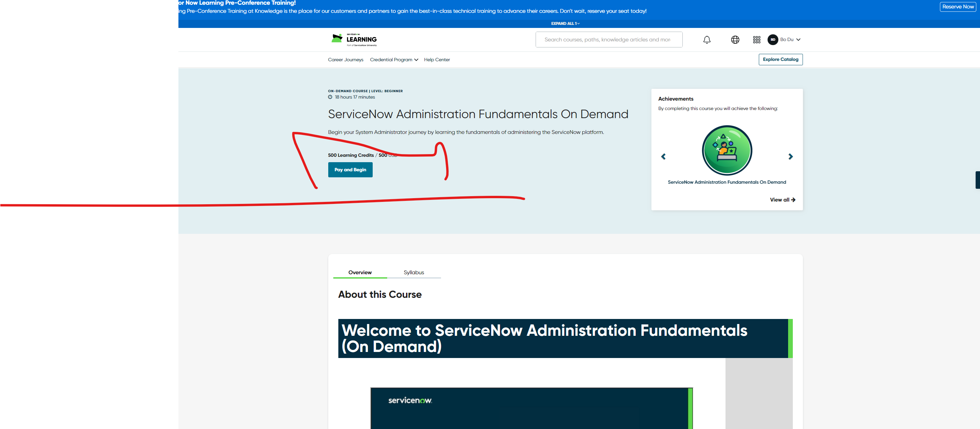This screenshot has width=980, height=429.
Task: Click Reserve Now in the banner
Action: pos(957,7)
